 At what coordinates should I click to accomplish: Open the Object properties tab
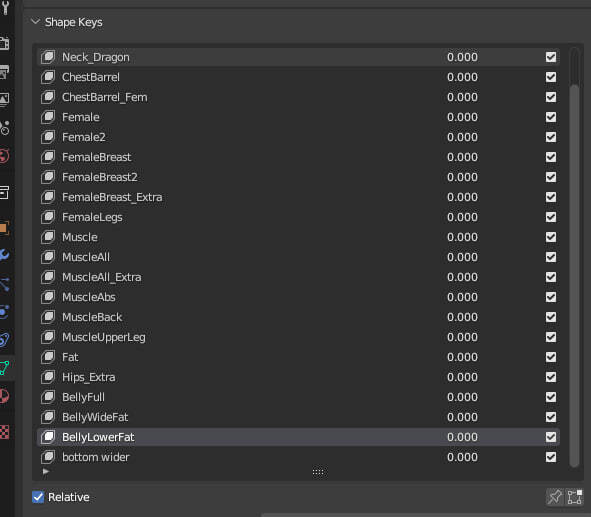click(x=5, y=228)
